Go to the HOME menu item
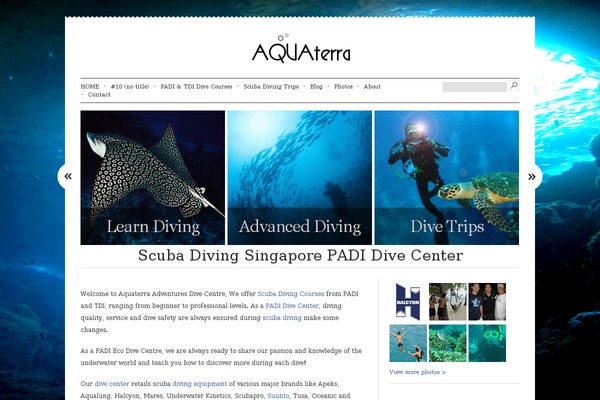Screen dimensions: 600x400 click(90, 87)
